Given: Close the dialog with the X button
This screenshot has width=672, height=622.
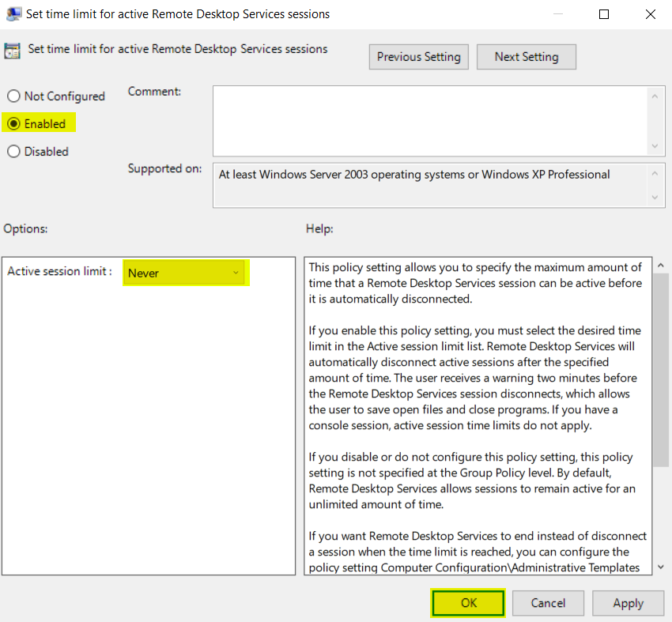Looking at the screenshot, I should [x=650, y=14].
